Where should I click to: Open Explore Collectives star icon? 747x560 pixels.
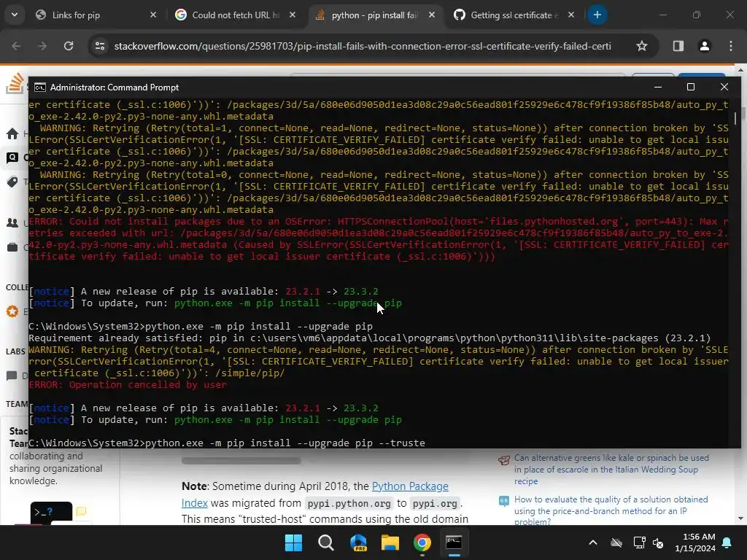(12, 311)
